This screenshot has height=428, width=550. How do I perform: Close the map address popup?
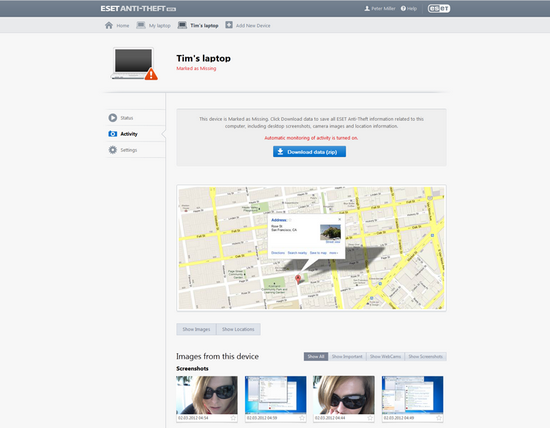[339, 220]
